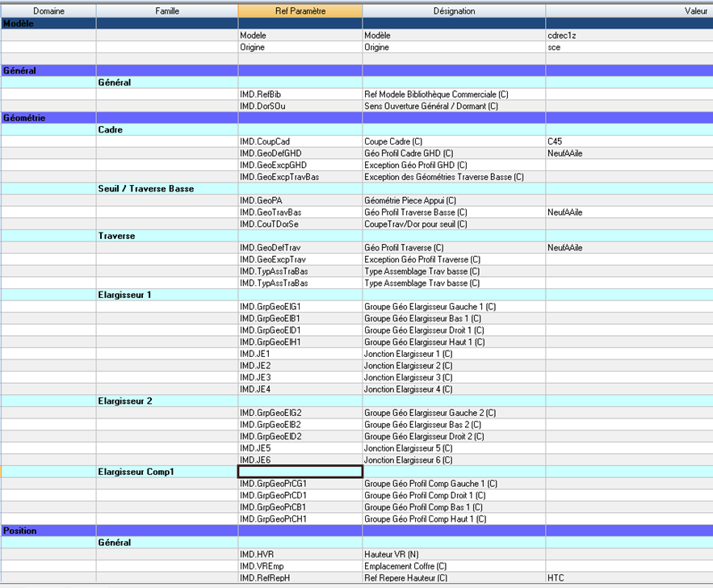
Task: Edit the "cdrec1z" model value cell
Action: tap(628, 36)
